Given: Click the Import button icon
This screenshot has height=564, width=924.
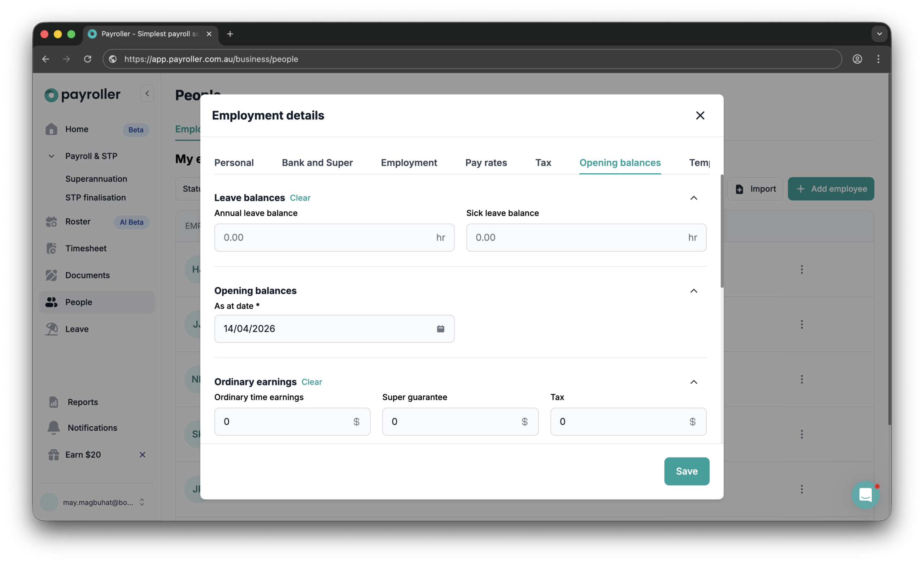Looking at the screenshot, I should [x=739, y=189].
